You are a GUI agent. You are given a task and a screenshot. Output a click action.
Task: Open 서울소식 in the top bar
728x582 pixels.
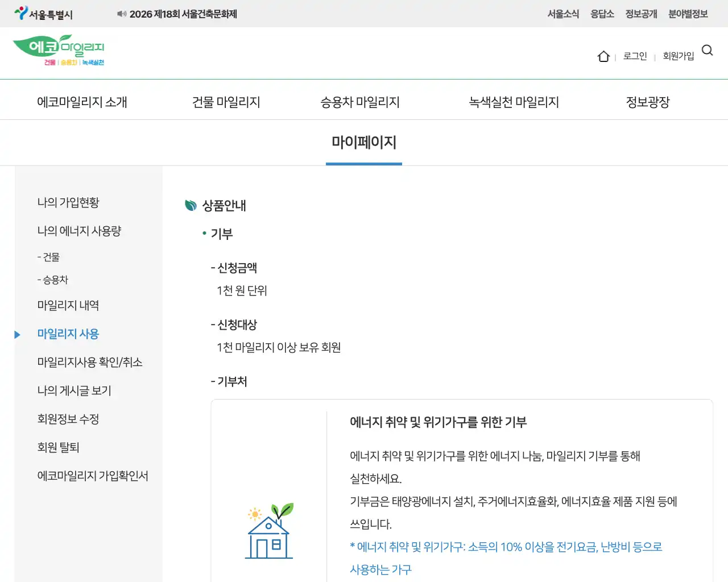pos(563,14)
